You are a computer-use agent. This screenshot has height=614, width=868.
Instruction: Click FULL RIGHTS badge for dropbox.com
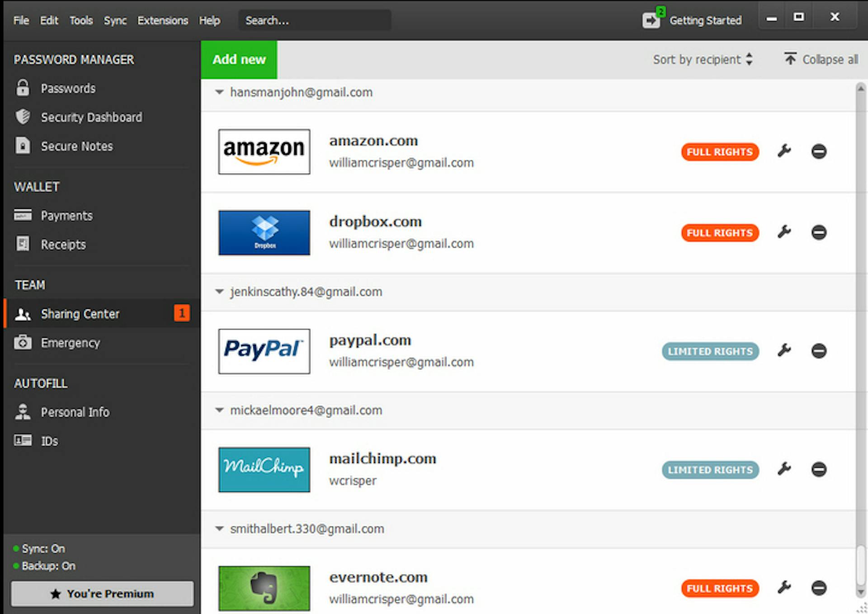pos(720,232)
